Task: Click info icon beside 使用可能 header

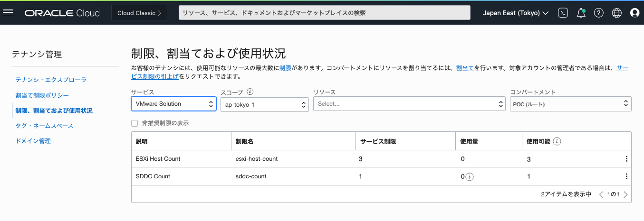Action: [x=557, y=141]
